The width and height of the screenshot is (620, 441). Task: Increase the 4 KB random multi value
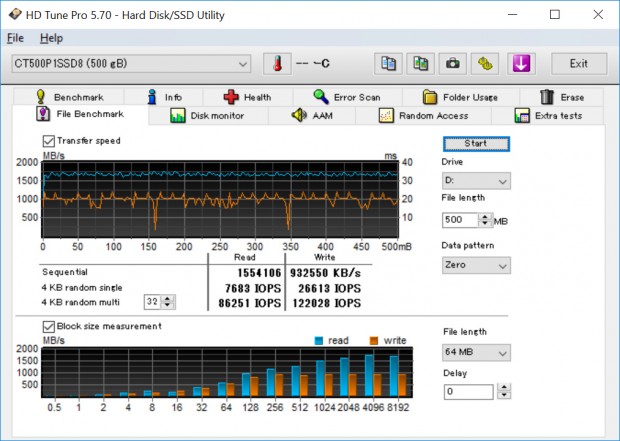(x=168, y=299)
